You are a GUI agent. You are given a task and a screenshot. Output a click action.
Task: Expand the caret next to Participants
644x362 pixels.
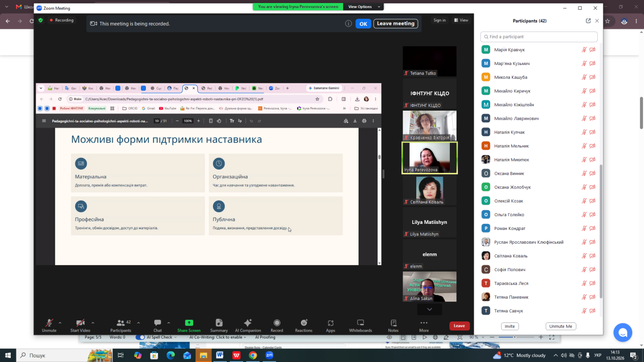[139, 323]
